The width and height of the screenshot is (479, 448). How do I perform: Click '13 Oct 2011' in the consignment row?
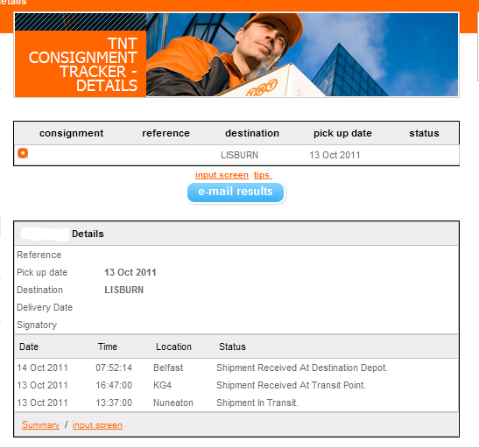tap(335, 155)
